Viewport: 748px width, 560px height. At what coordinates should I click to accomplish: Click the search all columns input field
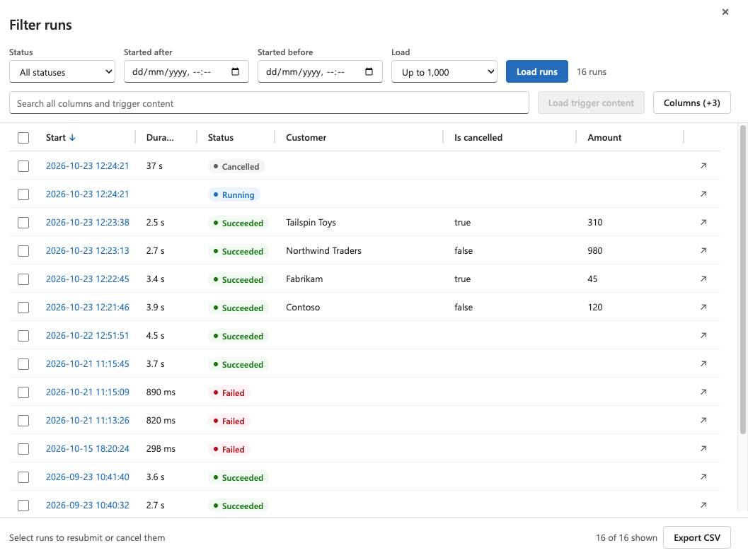tap(269, 103)
